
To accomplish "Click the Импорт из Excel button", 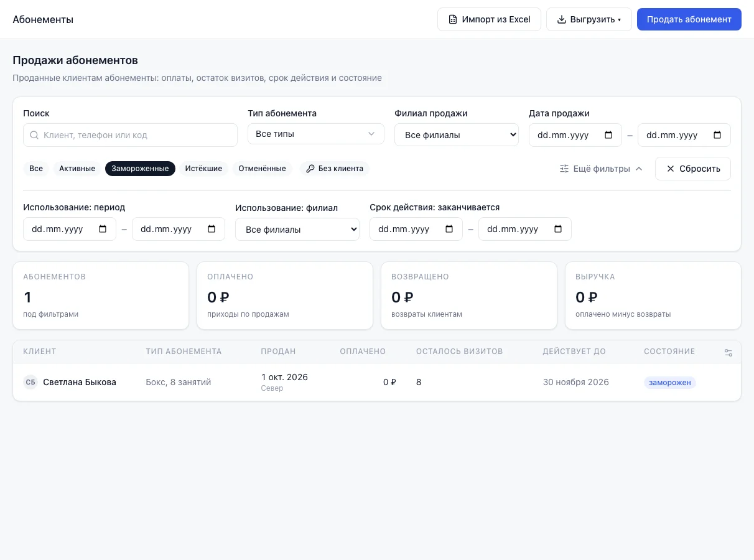I will (490, 19).
